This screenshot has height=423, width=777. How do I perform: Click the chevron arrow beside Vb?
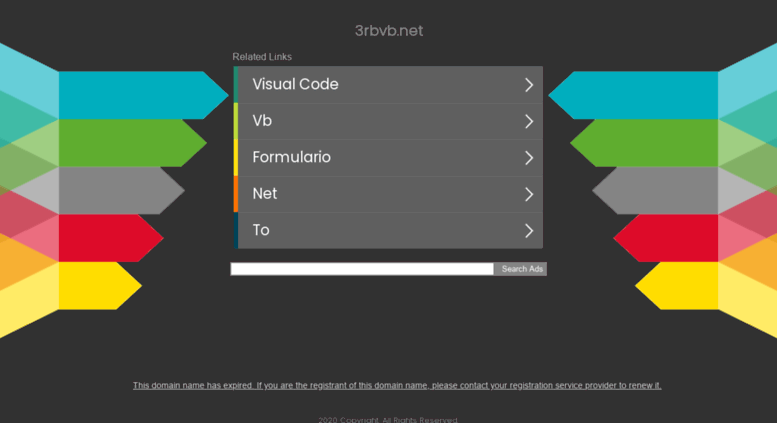tap(529, 121)
